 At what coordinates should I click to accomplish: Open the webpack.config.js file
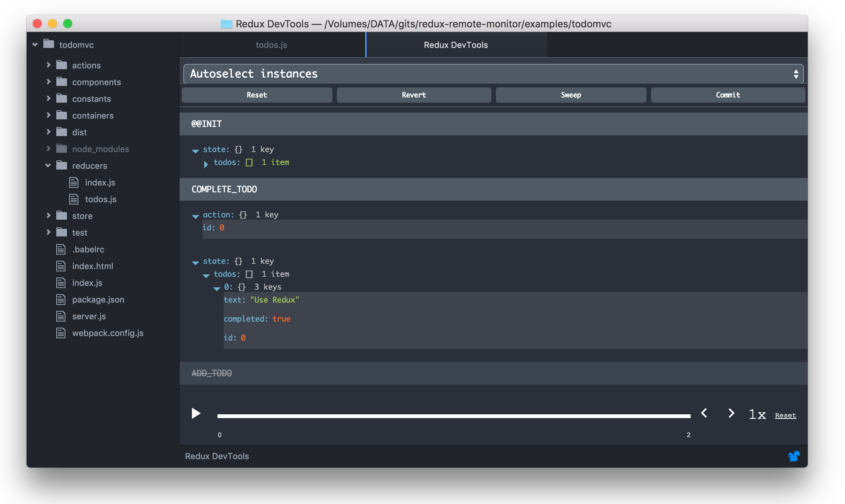(x=108, y=333)
